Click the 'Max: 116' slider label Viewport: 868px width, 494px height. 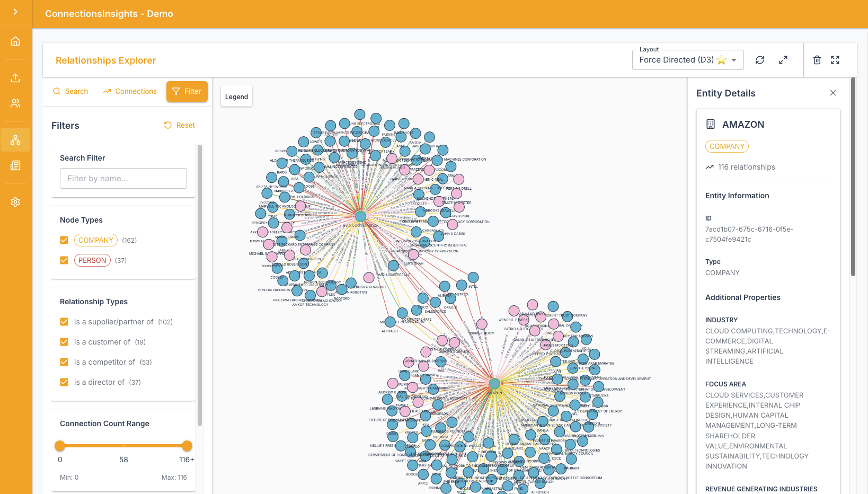[174, 478]
